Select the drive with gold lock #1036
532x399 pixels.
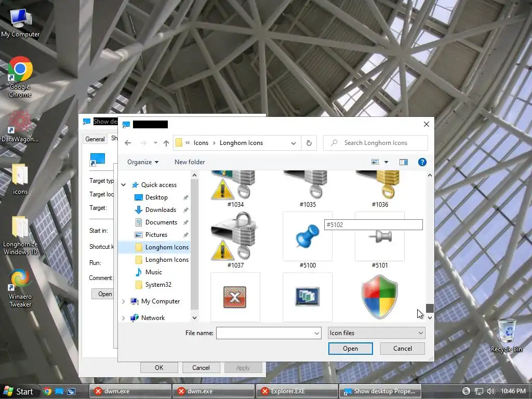[x=380, y=185]
